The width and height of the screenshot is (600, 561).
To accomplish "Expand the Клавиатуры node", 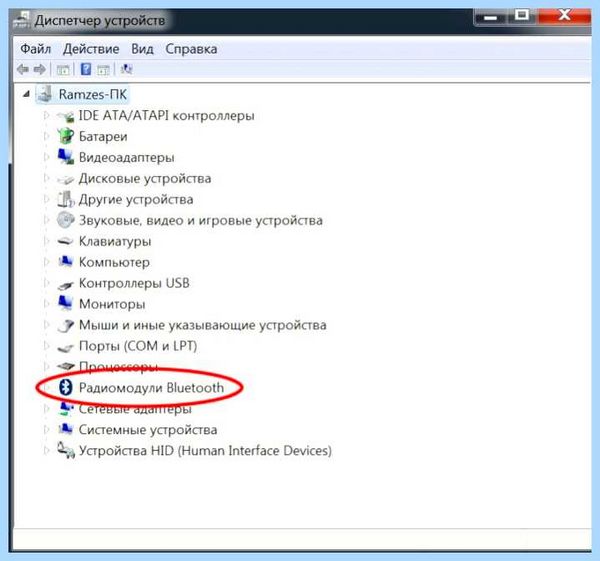I will [x=46, y=241].
